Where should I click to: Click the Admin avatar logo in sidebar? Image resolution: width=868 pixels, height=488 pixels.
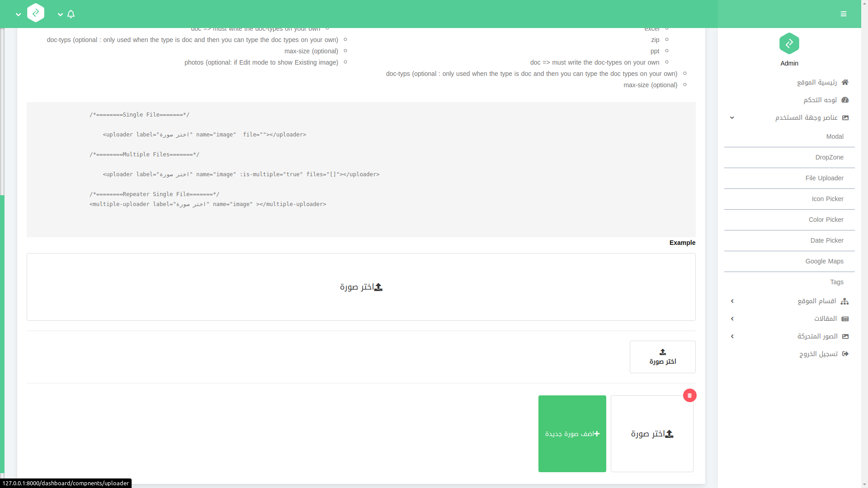(x=789, y=43)
